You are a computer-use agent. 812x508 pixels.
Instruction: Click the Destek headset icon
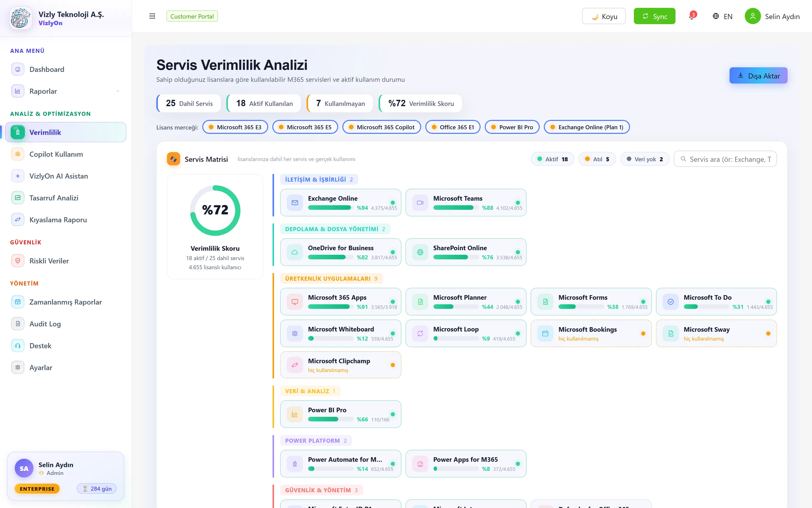tap(18, 346)
